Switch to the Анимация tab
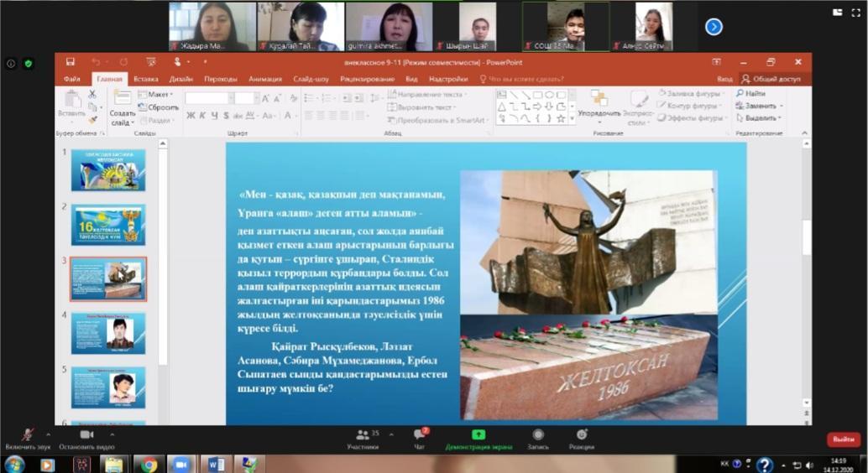868x473 pixels. (265, 79)
